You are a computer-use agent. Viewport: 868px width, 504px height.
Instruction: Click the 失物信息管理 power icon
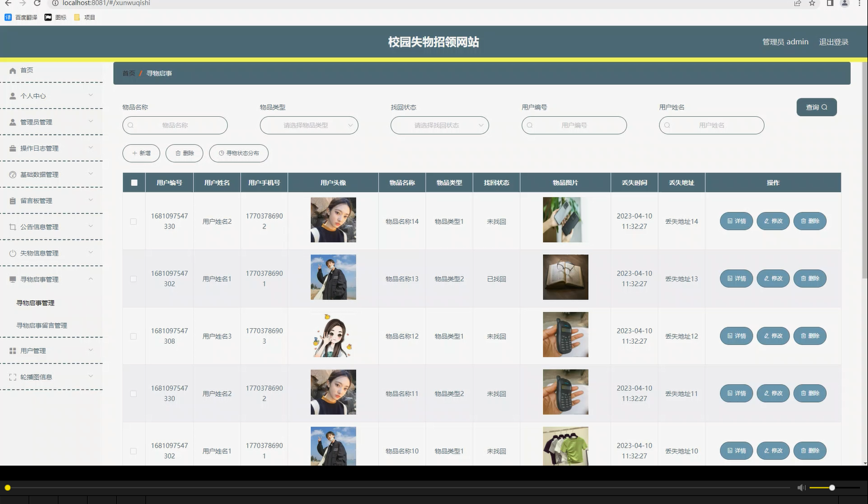13,253
